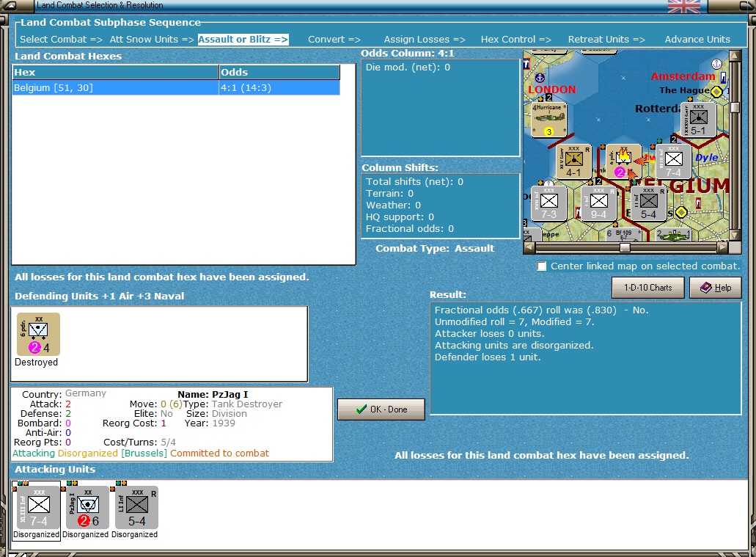Click the map's scroll-up arrow
This screenshot has height=557, width=756.
coord(735,56)
